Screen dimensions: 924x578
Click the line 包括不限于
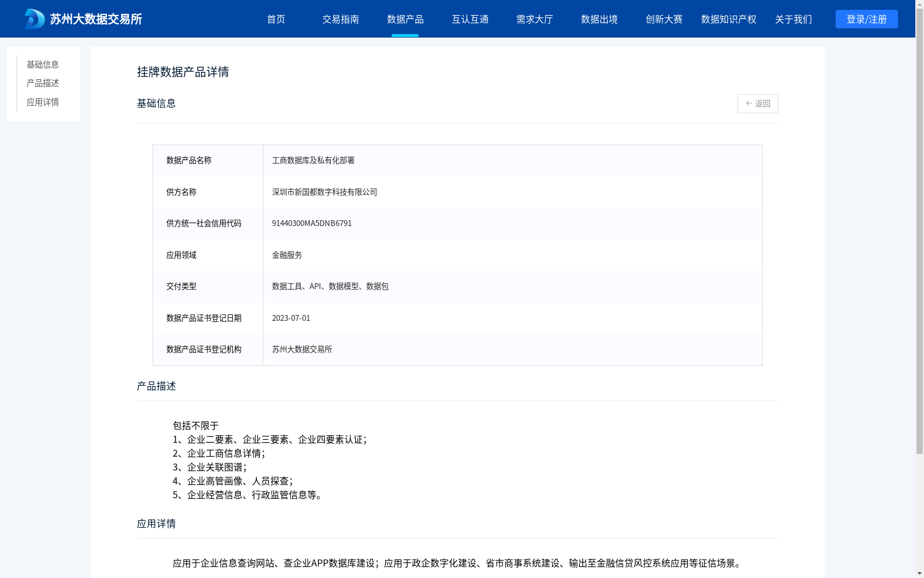click(196, 425)
